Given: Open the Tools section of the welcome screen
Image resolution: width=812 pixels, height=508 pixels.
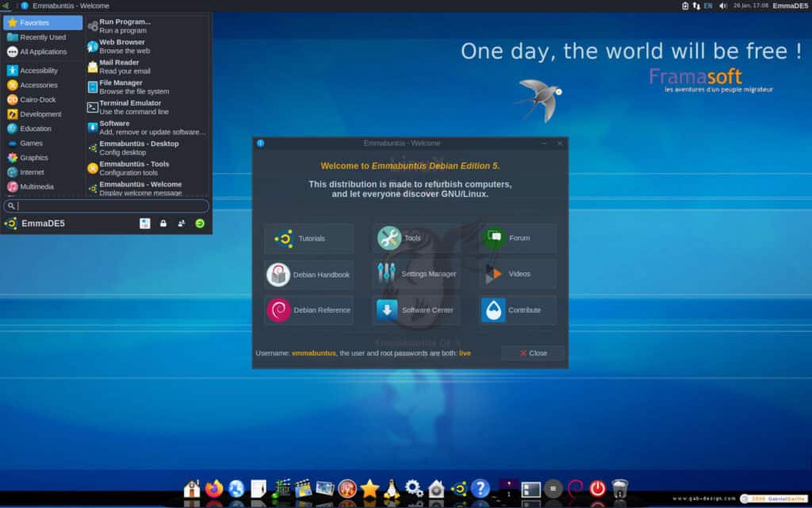Looking at the screenshot, I should click(x=416, y=237).
